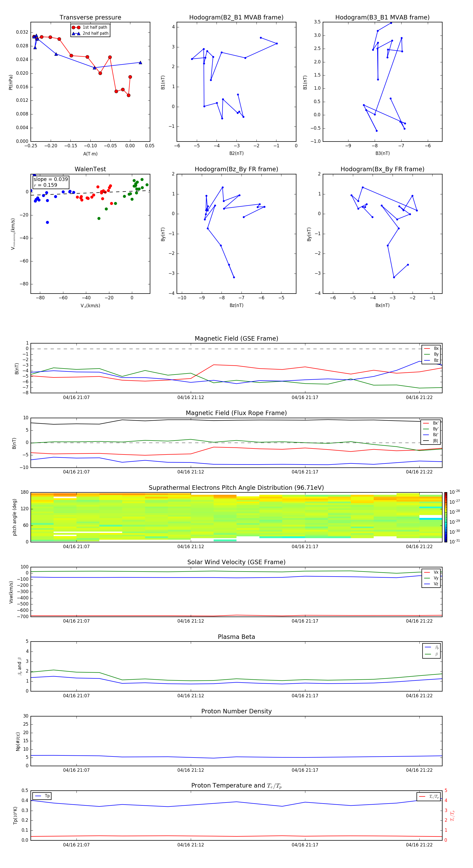Click the "WalenTest" plot title
This screenshot has width=473, height=868.
pyautogui.click(x=90, y=169)
